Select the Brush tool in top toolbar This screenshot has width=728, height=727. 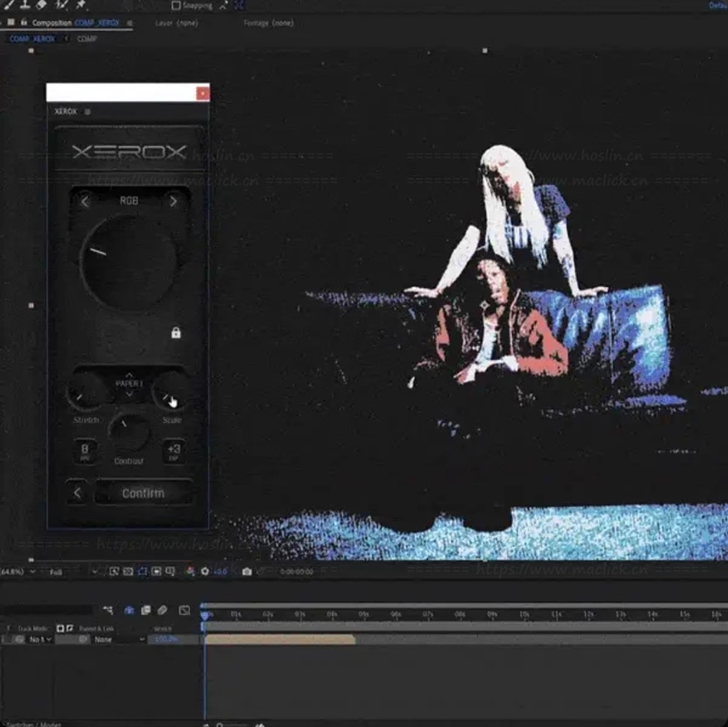9,4
